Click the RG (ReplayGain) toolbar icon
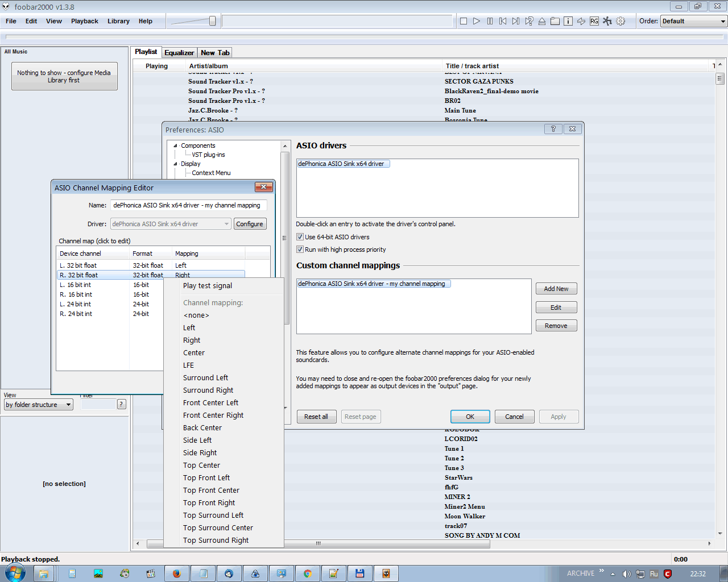The height and width of the screenshot is (582, 728). [x=594, y=21]
